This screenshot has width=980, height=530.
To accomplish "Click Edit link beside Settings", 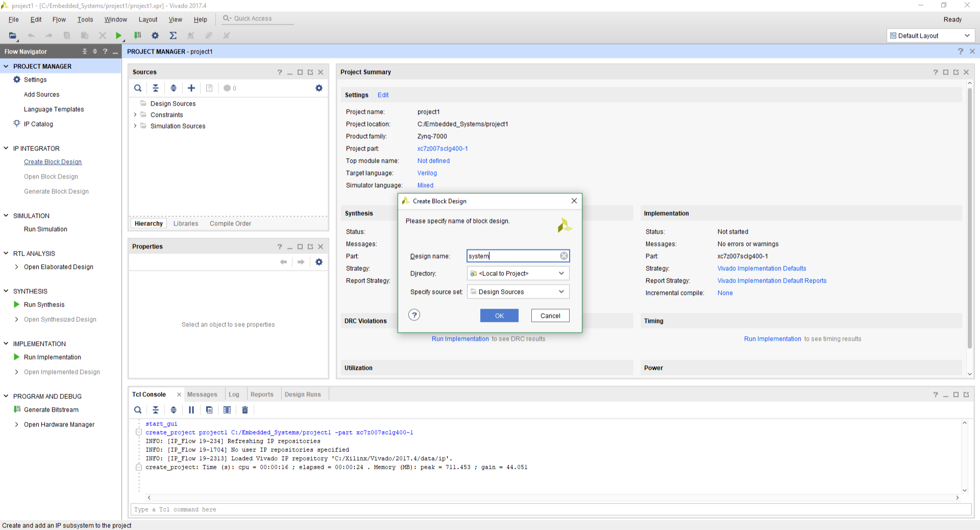I will click(383, 95).
